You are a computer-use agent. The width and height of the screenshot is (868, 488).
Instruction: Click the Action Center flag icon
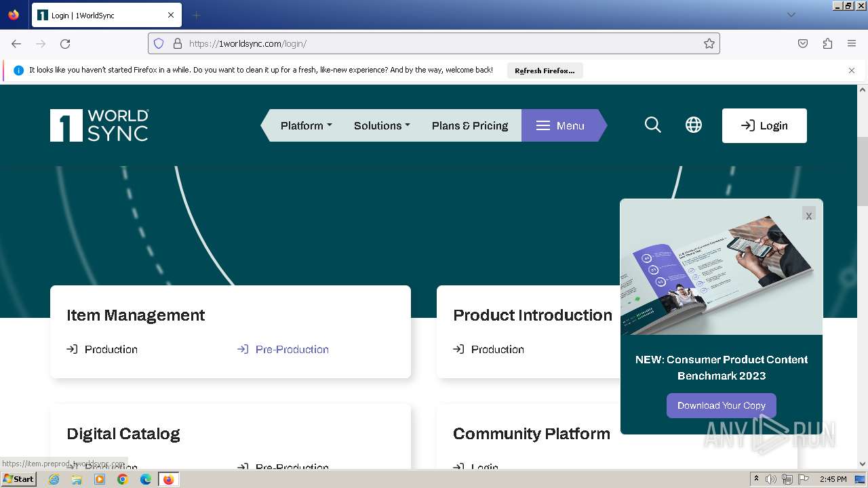pyautogui.click(x=802, y=479)
